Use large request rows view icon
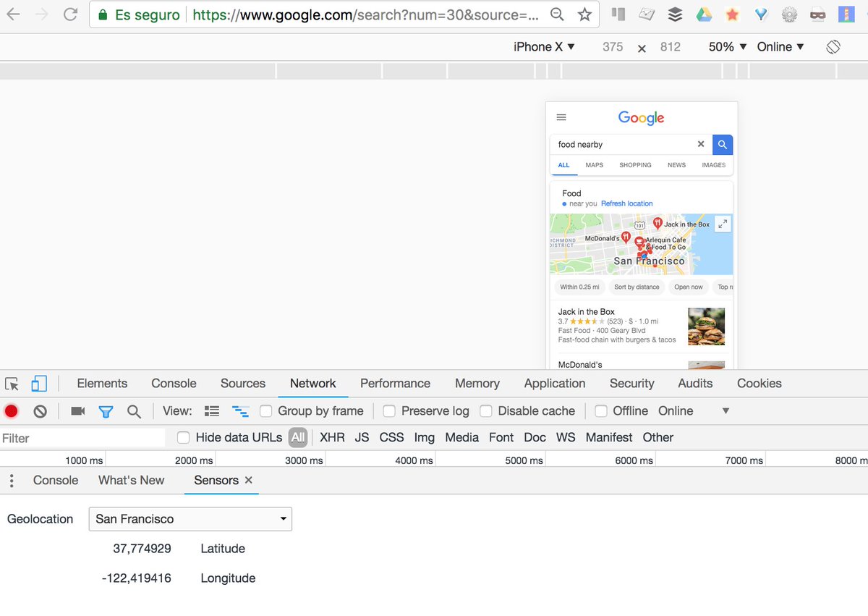This screenshot has height=616, width=868. (212, 411)
